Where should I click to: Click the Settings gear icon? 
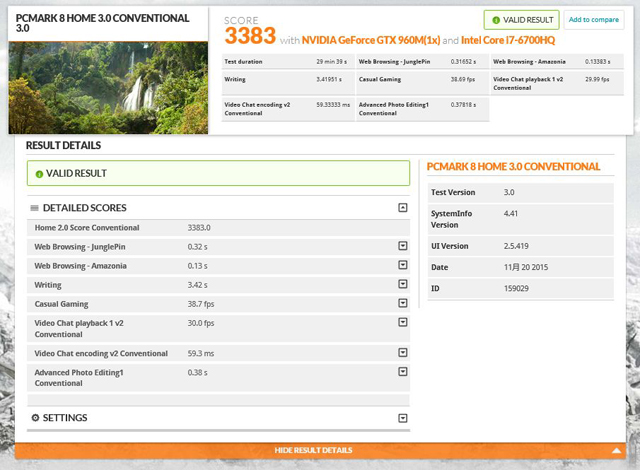[35, 418]
